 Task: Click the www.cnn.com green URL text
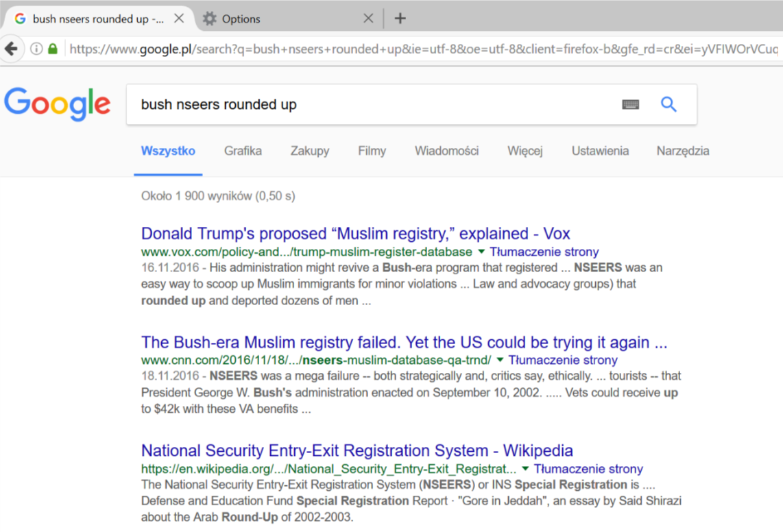pyautogui.click(x=316, y=360)
